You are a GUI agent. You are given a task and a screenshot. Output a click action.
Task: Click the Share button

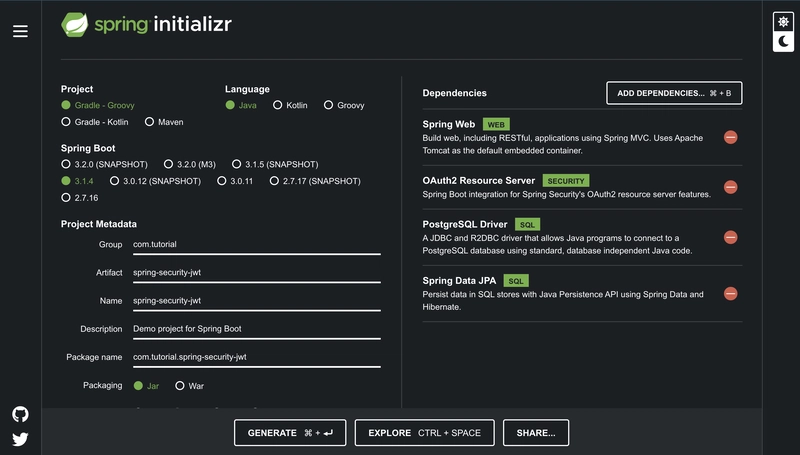click(536, 433)
